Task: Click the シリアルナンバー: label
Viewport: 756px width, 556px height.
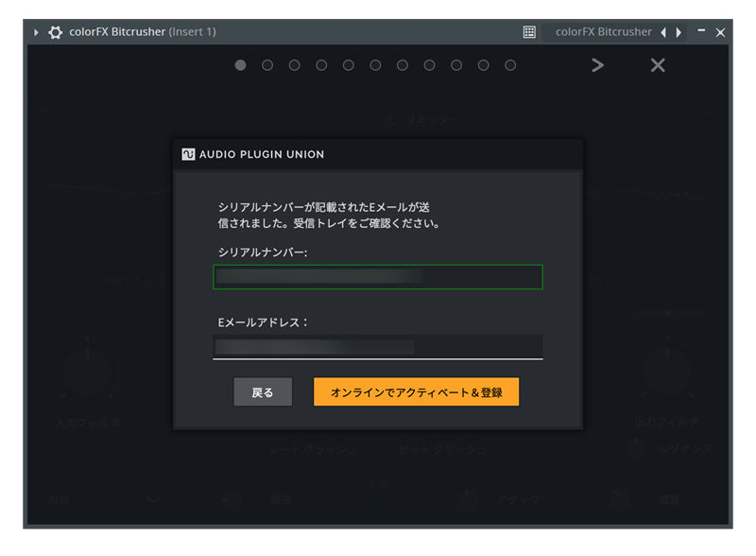Action: pos(263,252)
